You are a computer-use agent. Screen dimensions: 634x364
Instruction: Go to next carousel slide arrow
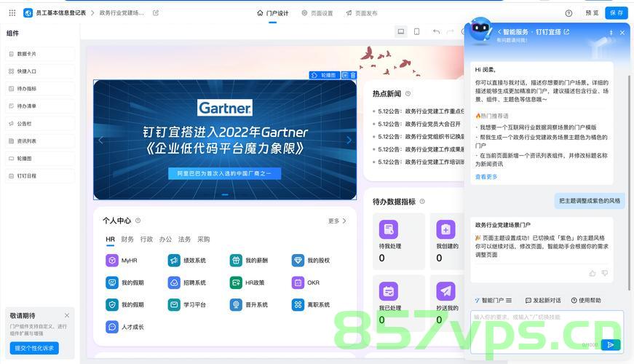349,140
